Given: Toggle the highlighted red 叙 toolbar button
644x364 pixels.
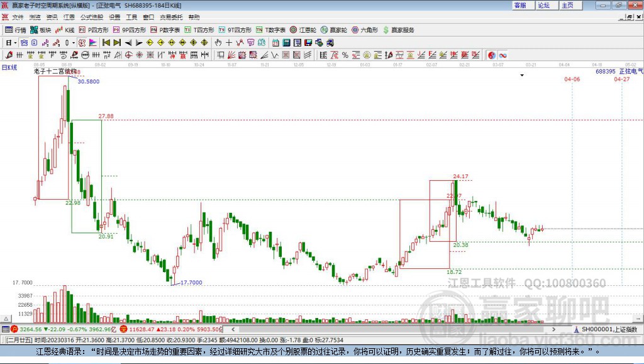Looking at the screenshot, I should [x=82, y=42].
